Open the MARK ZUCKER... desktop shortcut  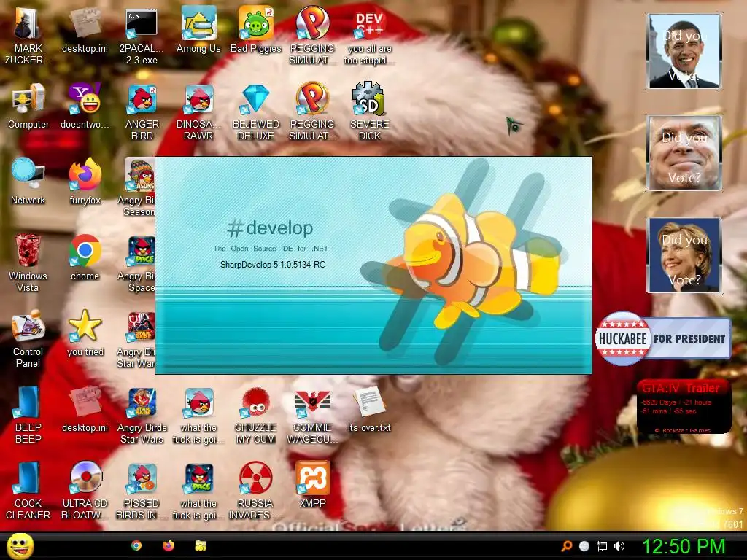28,35
